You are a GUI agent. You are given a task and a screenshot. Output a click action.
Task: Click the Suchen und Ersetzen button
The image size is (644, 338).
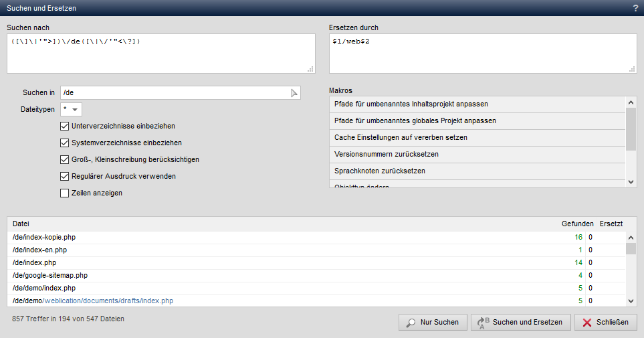coord(521,323)
